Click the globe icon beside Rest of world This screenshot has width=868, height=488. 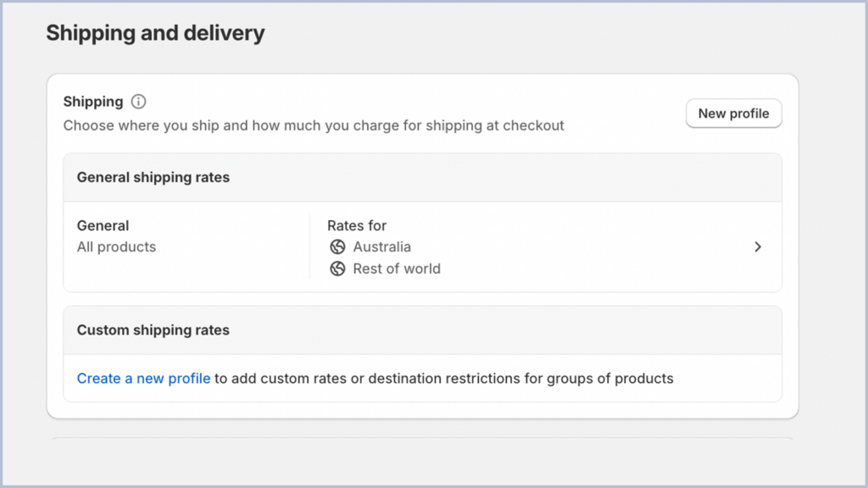337,269
